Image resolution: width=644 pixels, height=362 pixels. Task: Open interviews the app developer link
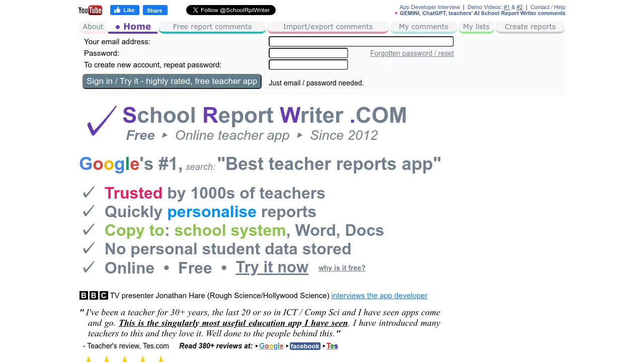(379, 296)
